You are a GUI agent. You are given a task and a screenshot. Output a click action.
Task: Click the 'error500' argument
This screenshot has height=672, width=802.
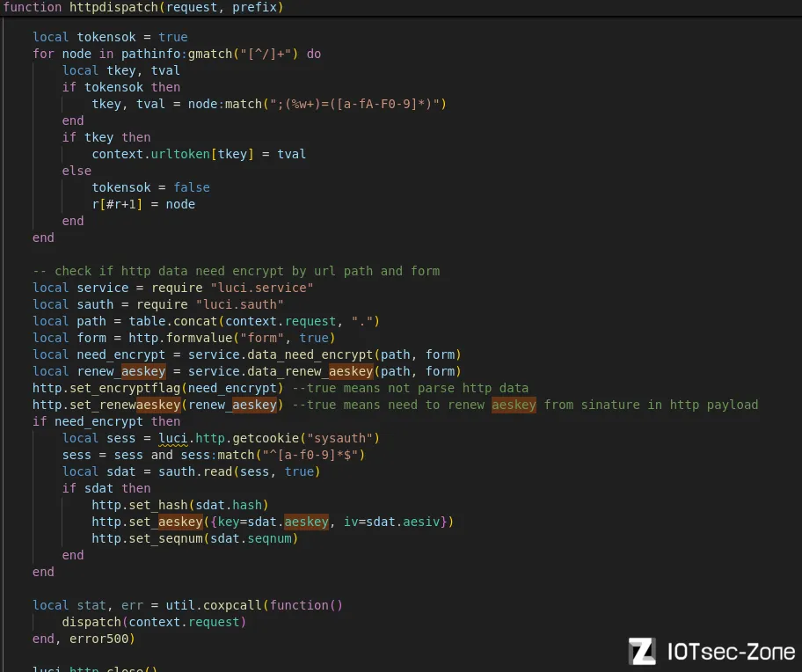click(x=98, y=639)
